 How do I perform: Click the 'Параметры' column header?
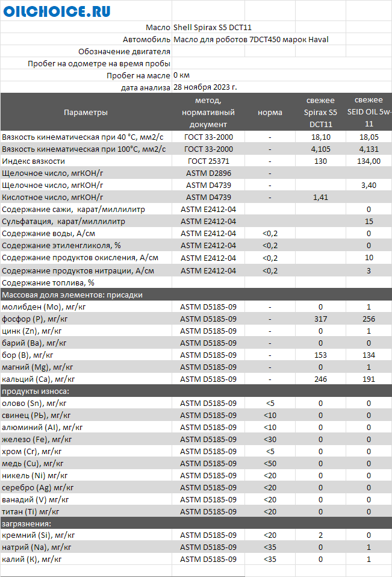click(86, 112)
